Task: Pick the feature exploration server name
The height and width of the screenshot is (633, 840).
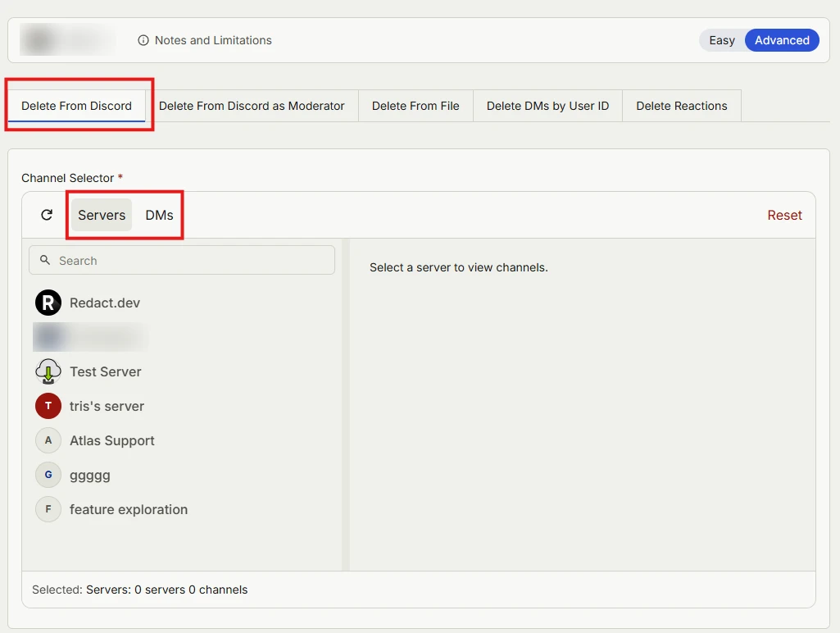Action: point(129,509)
